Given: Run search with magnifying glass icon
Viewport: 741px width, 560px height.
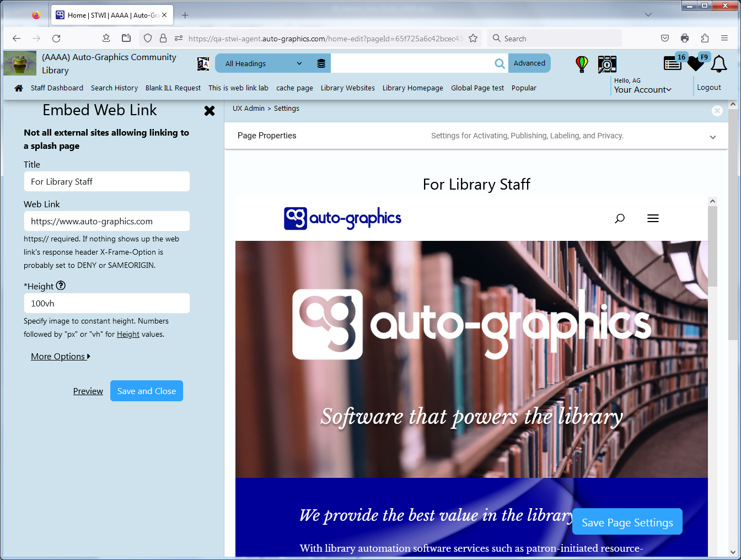Looking at the screenshot, I should click(x=500, y=63).
